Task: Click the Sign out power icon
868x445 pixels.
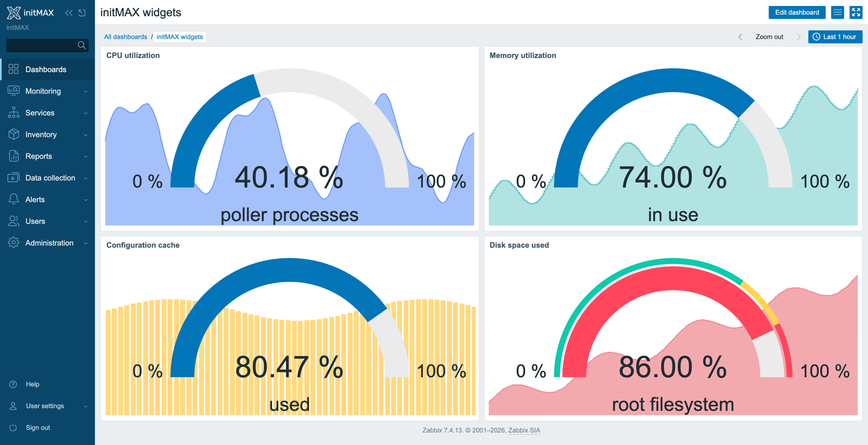Action: coord(13,428)
